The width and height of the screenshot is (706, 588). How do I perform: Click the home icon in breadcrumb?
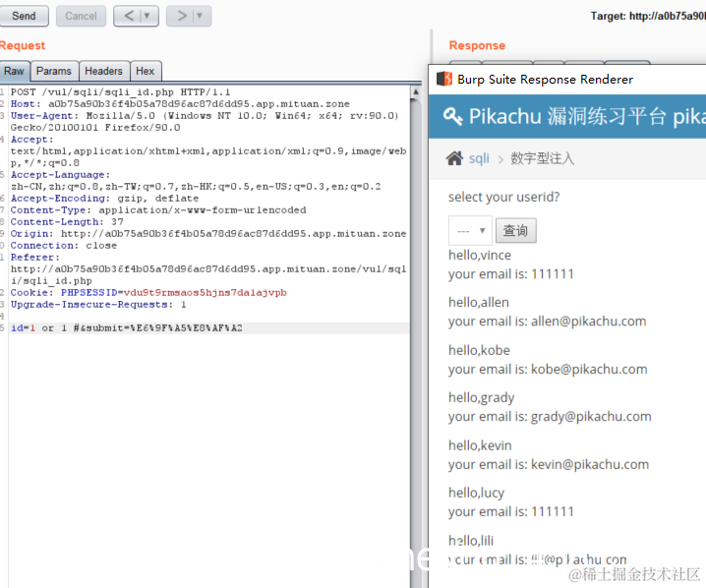click(454, 158)
